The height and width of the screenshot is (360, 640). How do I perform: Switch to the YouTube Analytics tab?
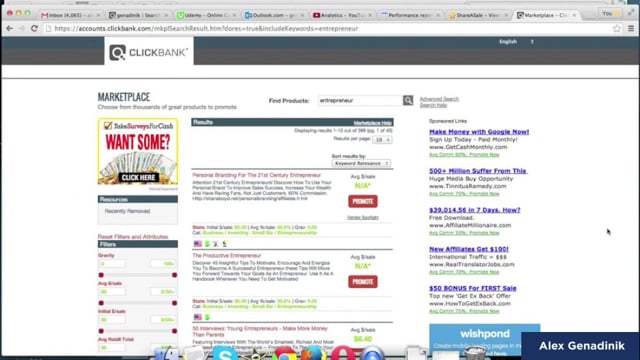tap(341, 15)
